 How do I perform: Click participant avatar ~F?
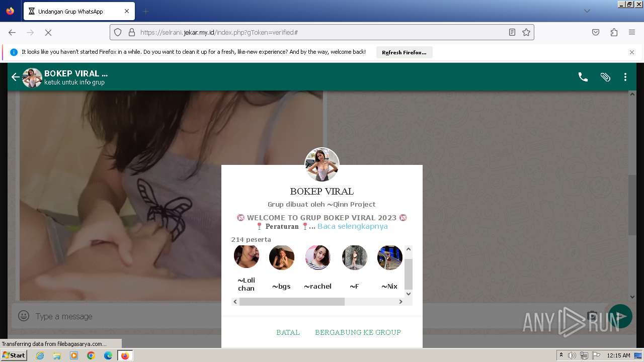[x=355, y=257]
